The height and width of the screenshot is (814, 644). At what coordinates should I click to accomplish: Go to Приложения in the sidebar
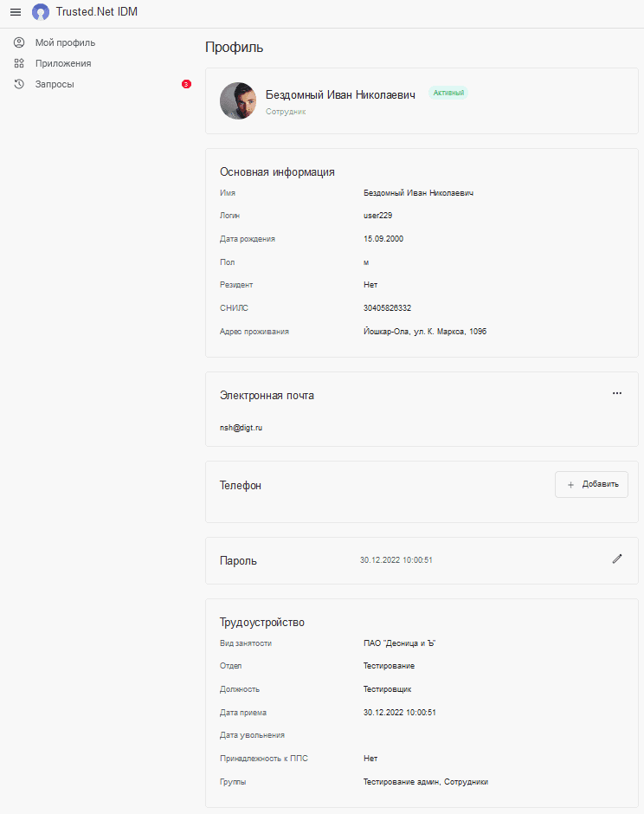point(63,63)
